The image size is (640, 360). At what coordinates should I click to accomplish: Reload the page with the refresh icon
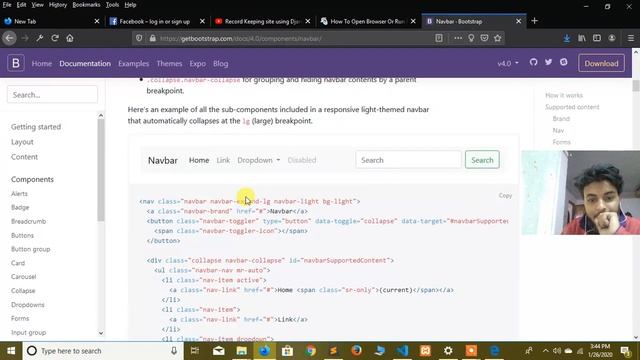pyautogui.click(x=55, y=38)
